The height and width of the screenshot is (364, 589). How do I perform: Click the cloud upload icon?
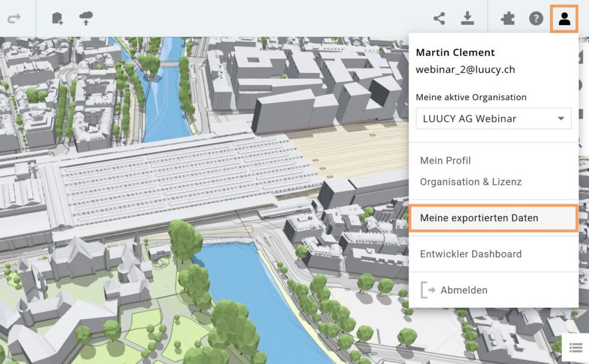tap(86, 18)
